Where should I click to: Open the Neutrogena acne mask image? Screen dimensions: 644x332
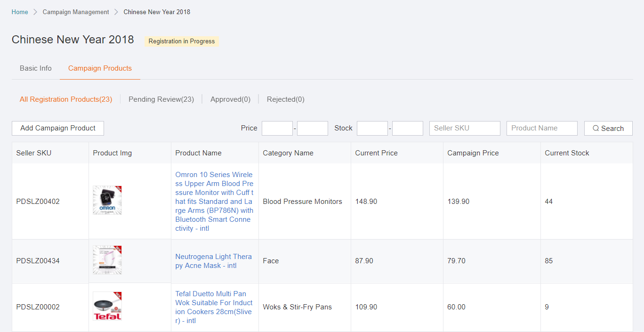click(107, 260)
